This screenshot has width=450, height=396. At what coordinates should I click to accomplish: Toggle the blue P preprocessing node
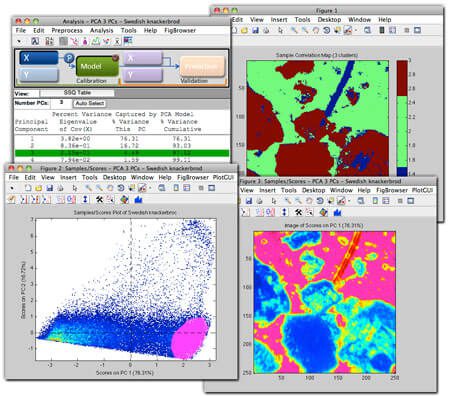(x=69, y=58)
